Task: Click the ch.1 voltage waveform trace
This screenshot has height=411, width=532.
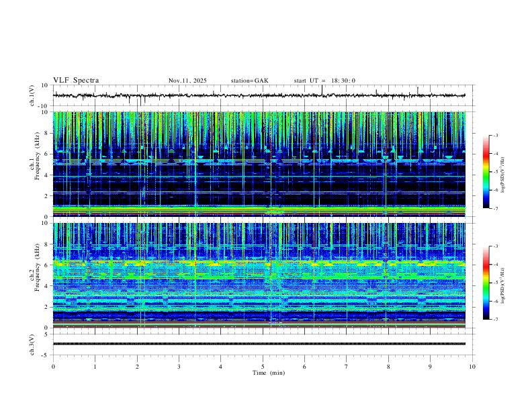Action: (259, 95)
